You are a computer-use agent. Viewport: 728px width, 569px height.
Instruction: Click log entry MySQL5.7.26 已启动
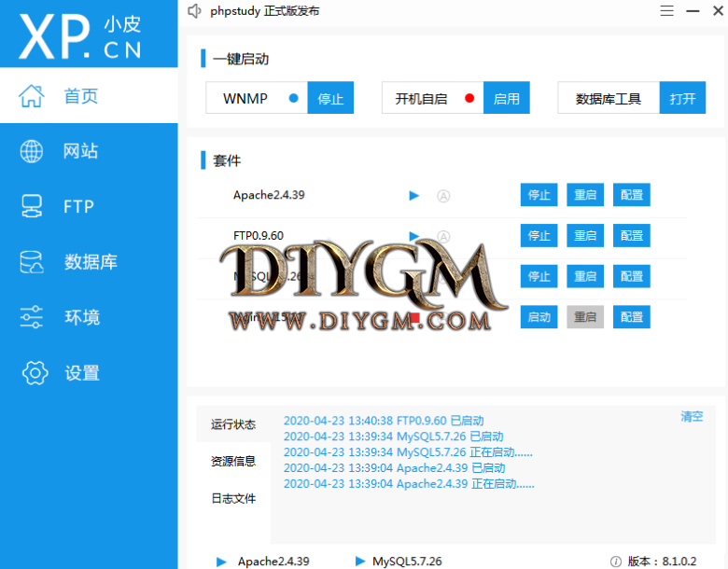393,437
